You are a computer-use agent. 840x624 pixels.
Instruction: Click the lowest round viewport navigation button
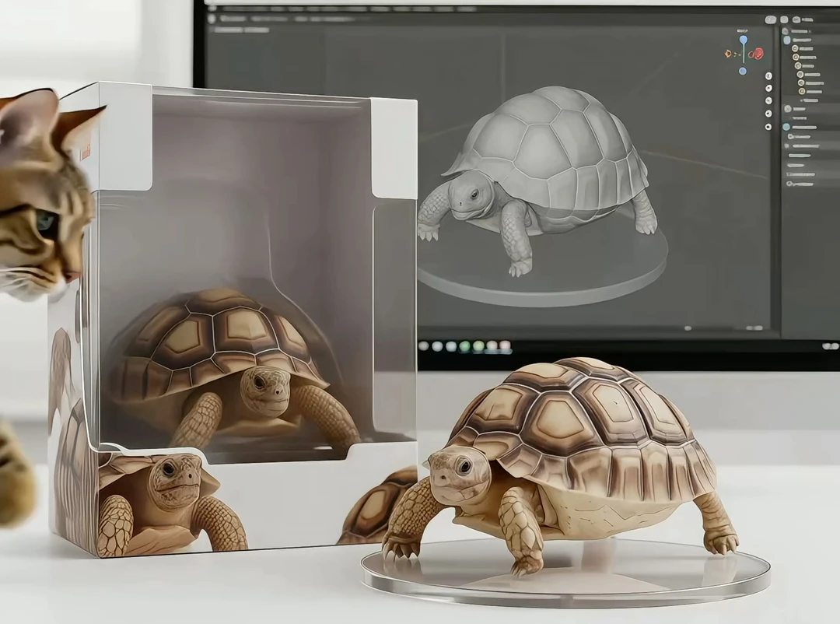[x=768, y=126]
